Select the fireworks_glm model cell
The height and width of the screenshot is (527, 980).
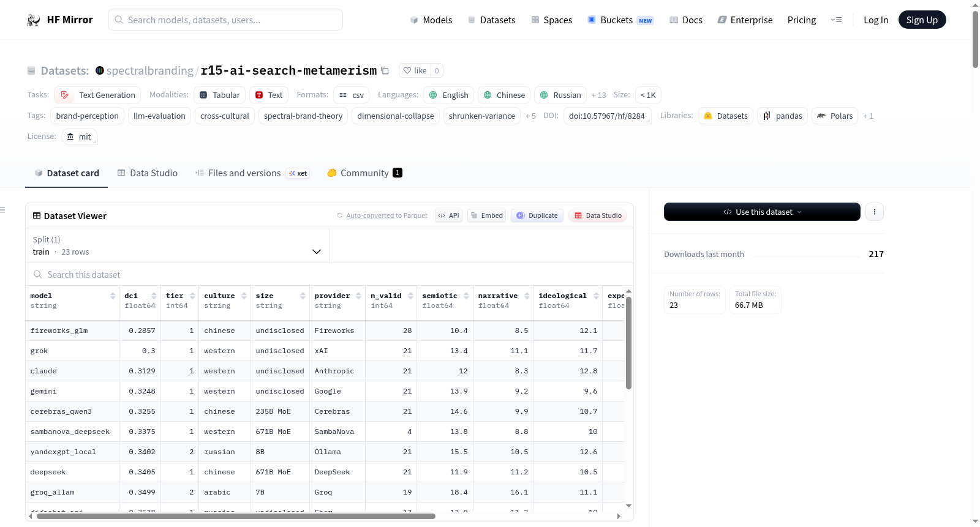(72, 331)
